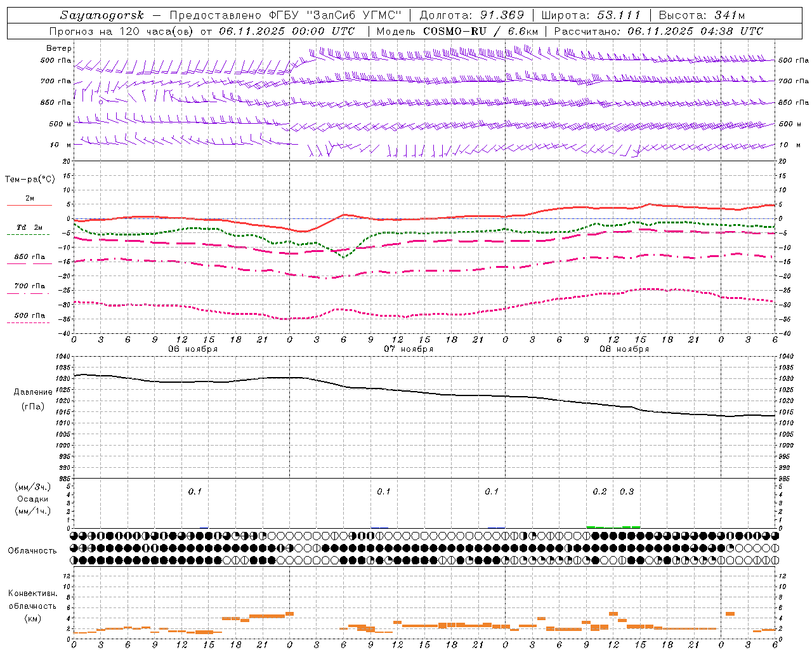Select the text Предоставлено ФГБУ "ЗапСиб УГМС"
Screen dimensions: 812x650
tap(285, 15)
